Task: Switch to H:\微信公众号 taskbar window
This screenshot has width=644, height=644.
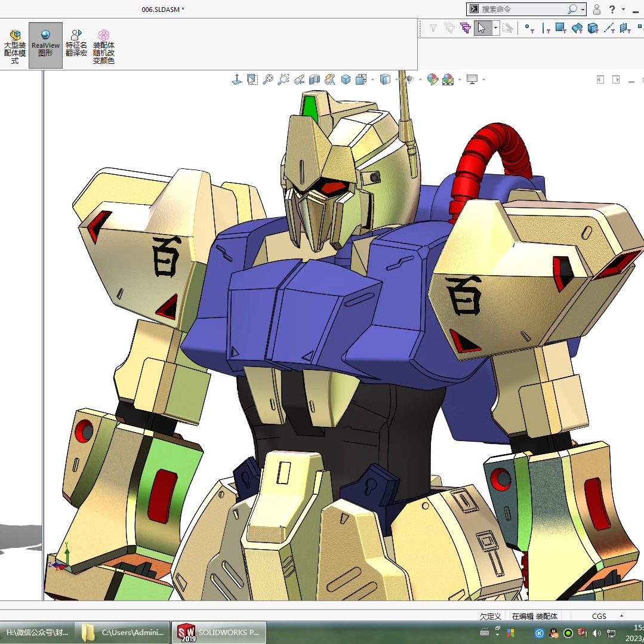Action: point(37,633)
